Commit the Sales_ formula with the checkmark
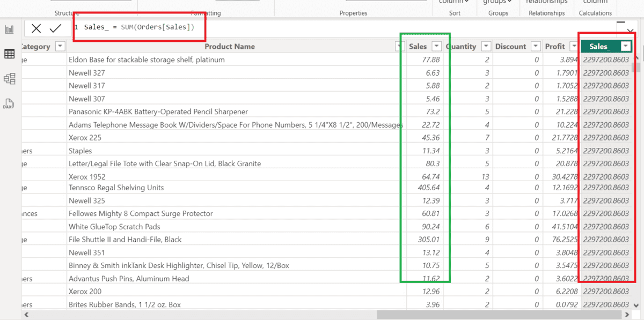The image size is (644, 320). [55, 28]
